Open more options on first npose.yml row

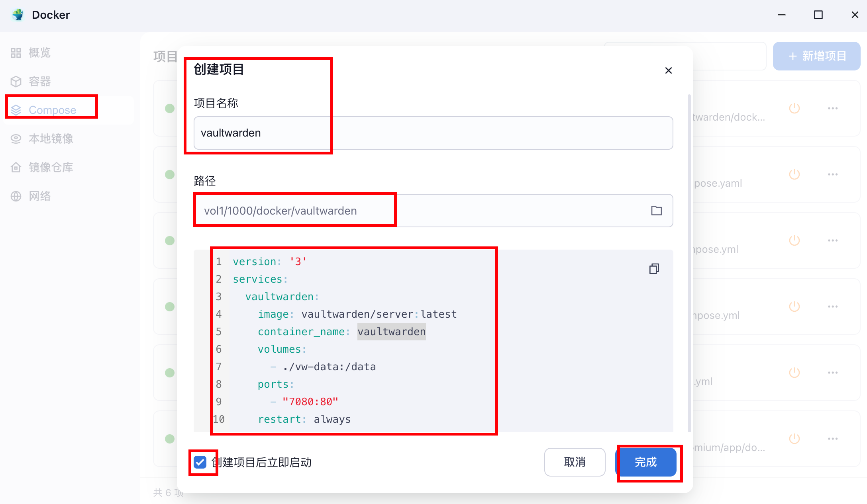pyautogui.click(x=833, y=240)
